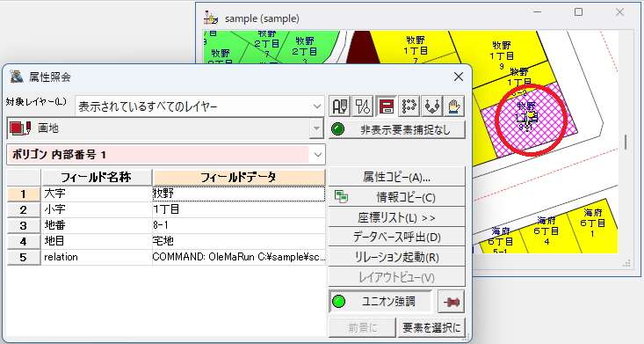Click the 座標リスト(L) >> button
644x344 pixels.
397,217
